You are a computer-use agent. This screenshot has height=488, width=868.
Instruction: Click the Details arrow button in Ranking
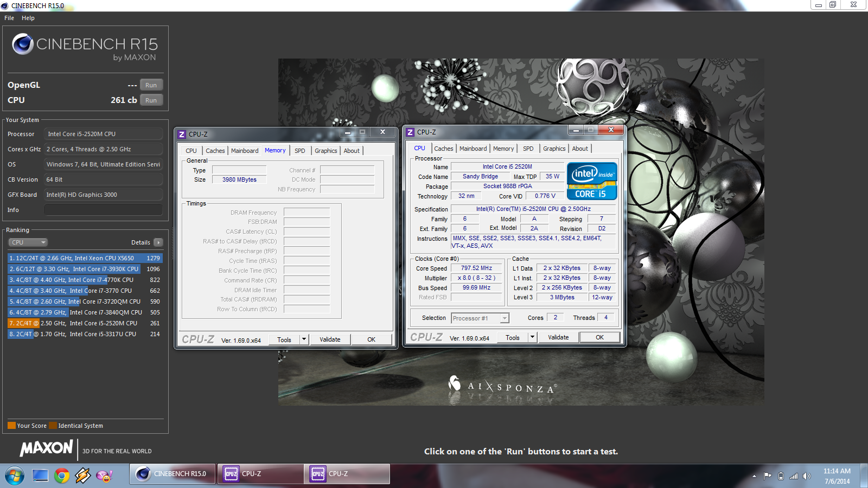click(x=158, y=242)
